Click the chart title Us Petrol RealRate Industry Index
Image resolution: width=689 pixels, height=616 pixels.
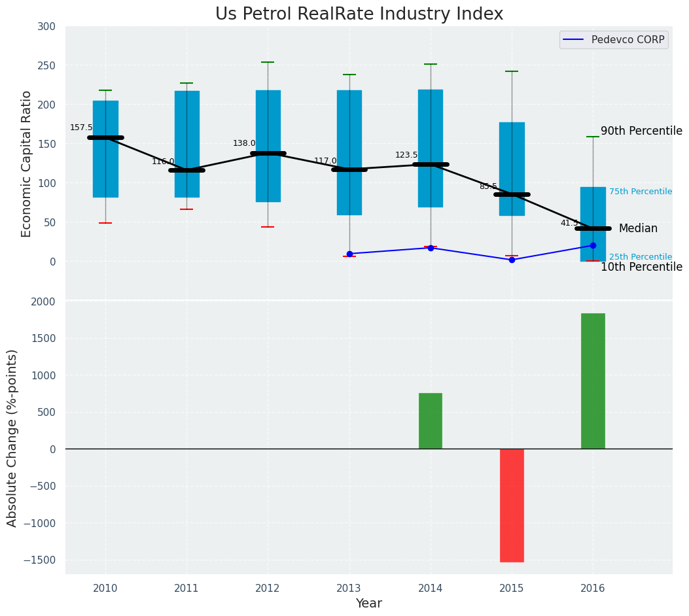pos(359,14)
